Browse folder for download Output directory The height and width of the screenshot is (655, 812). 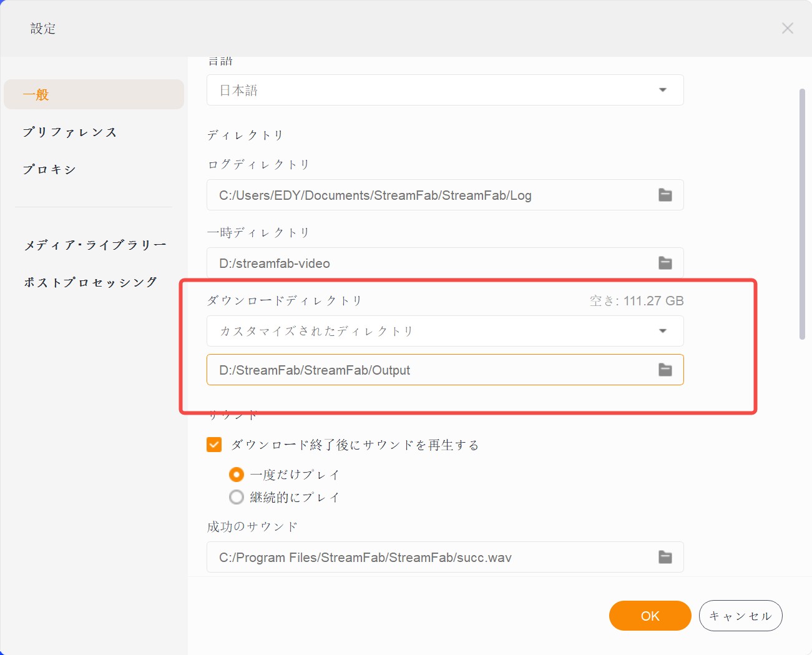pos(665,370)
